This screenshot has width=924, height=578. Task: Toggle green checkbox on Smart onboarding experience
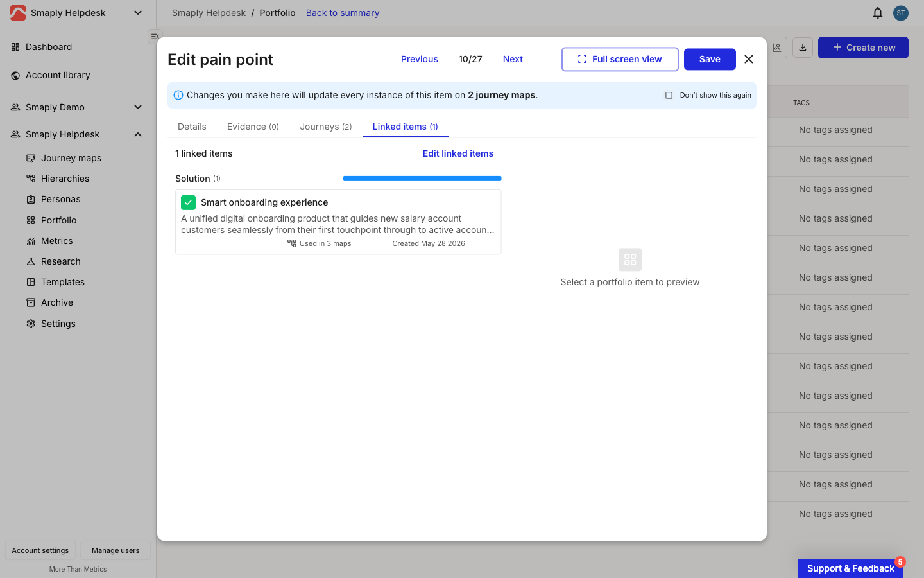(188, 202)
